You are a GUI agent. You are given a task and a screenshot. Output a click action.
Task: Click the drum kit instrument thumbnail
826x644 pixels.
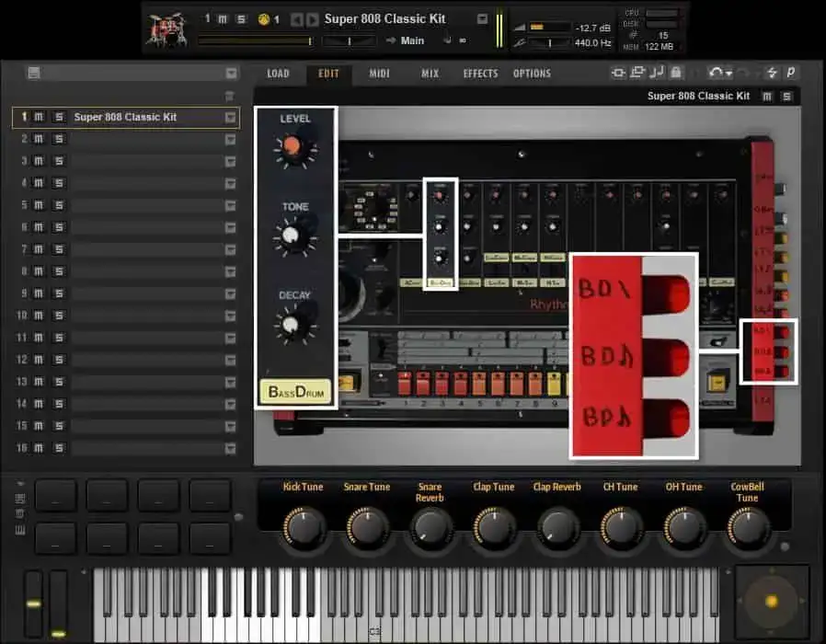point(166,30)
